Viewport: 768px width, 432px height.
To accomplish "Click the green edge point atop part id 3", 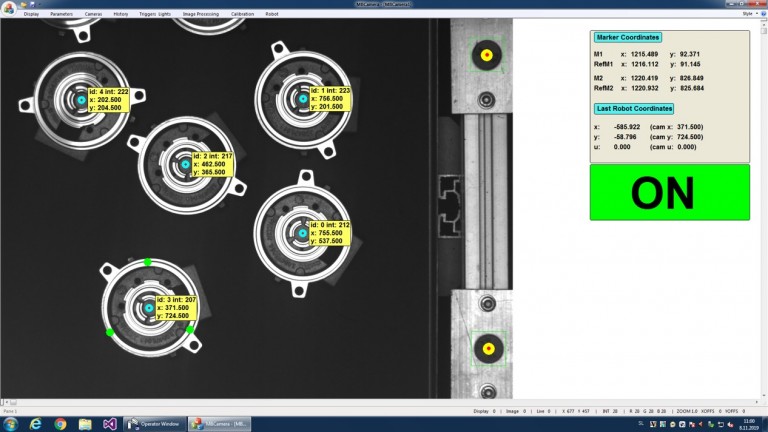I will click(148, 262).
